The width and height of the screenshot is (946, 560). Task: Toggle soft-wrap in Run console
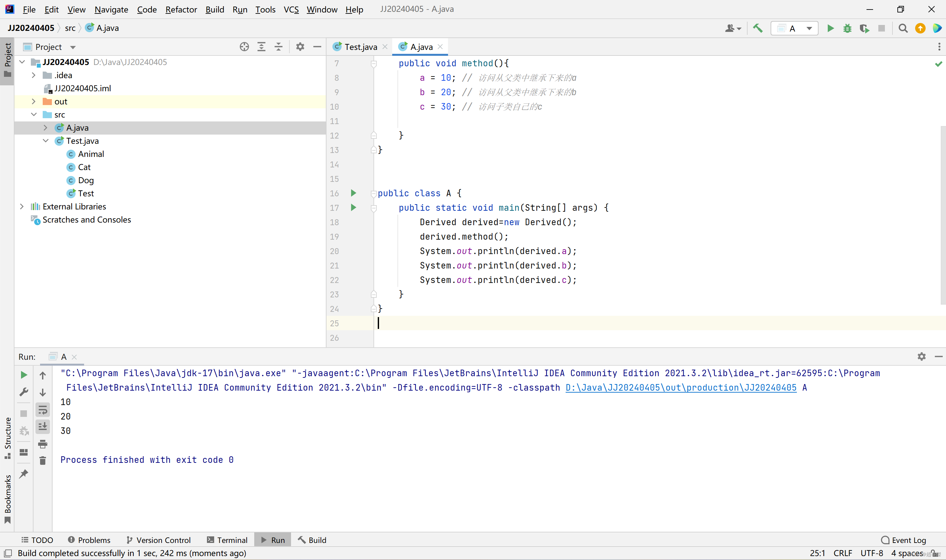click(43, 410)
